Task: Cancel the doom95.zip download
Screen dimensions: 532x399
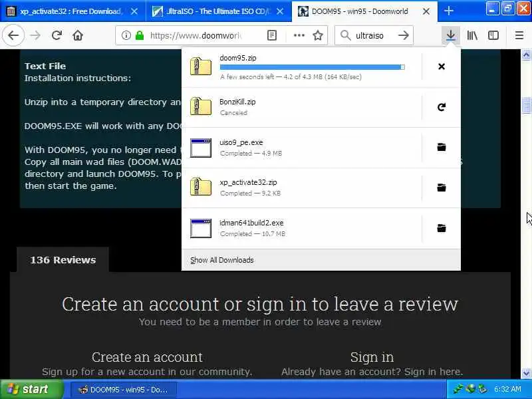Action: point(442,66)
